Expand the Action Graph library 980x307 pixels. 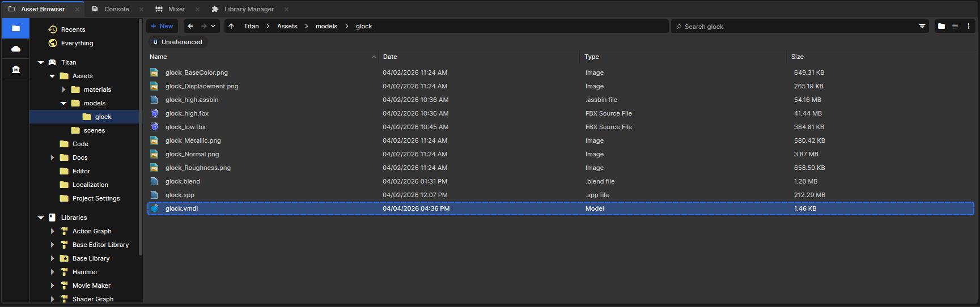(52, 231)
